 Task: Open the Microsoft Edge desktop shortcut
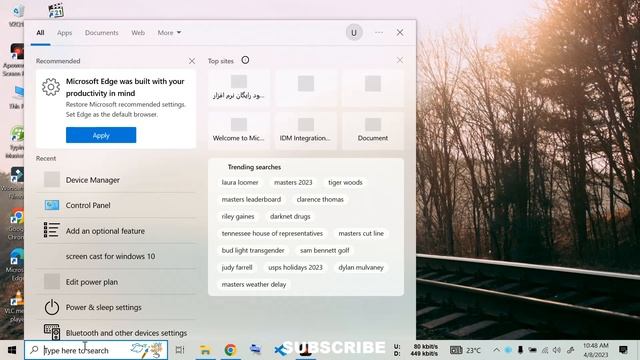pyautogui.click(x=16, y=264)
